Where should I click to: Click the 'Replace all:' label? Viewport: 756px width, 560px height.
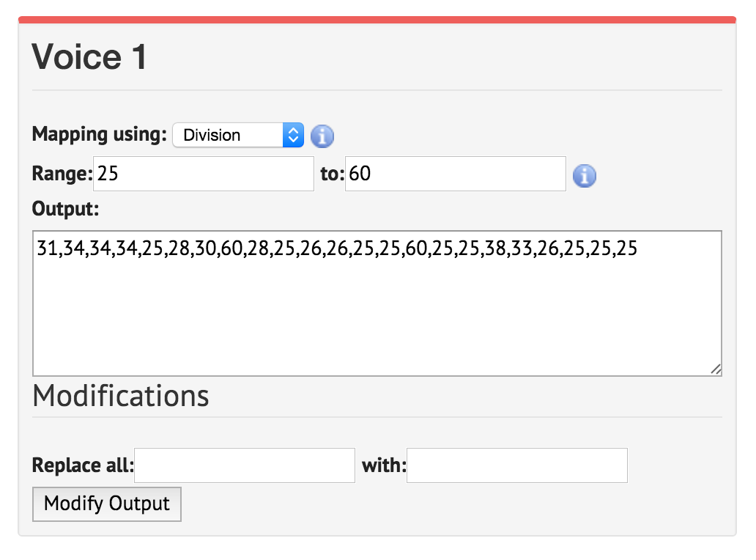coord(82,465)
